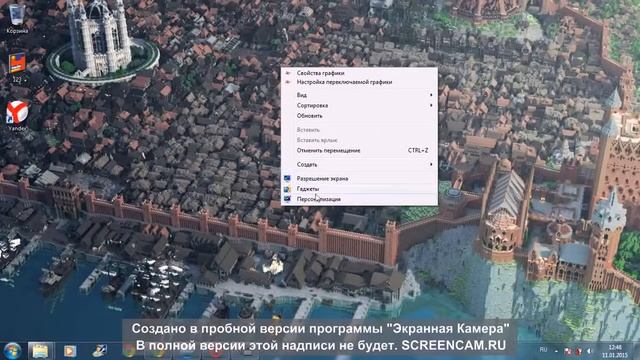Open the Windows Start menu orb
Viewport: 640px width, 360px height.
[x=12, y=351]
